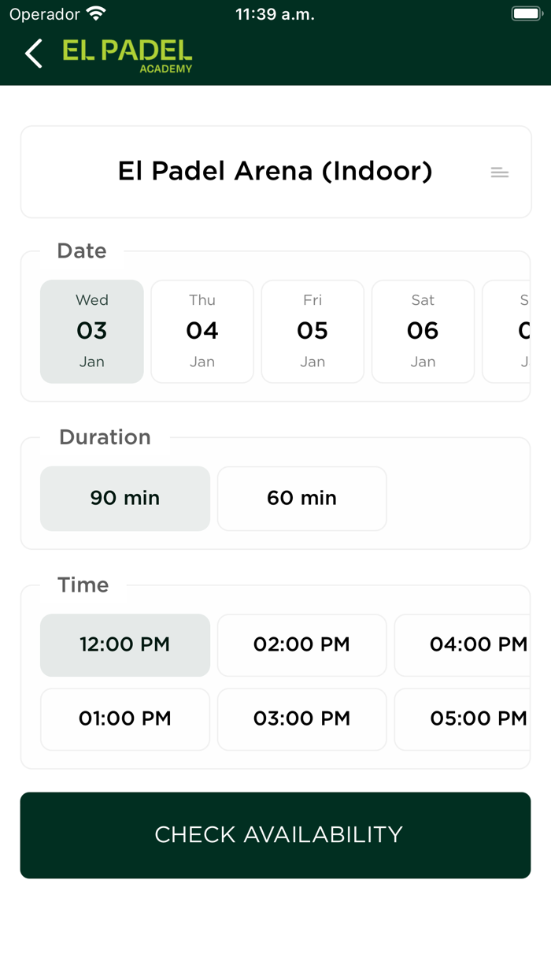Tap the Check Availability button

point(275,835)
